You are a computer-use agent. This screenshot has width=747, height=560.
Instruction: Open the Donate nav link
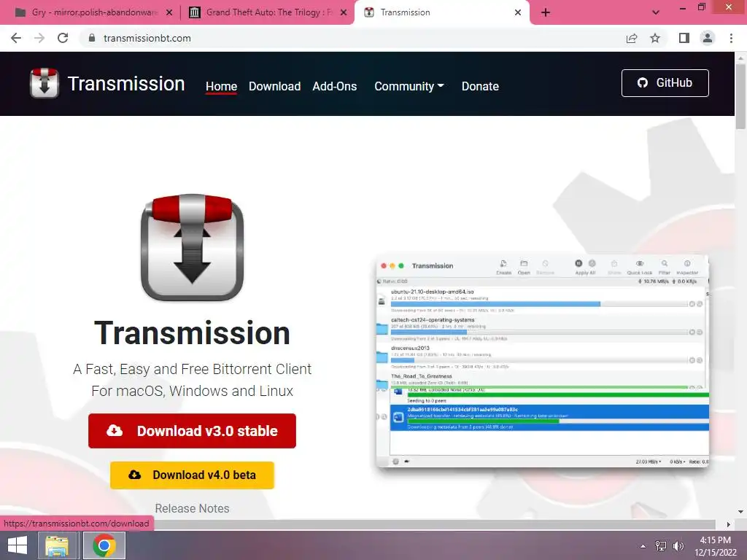click(x=480, y=86)
